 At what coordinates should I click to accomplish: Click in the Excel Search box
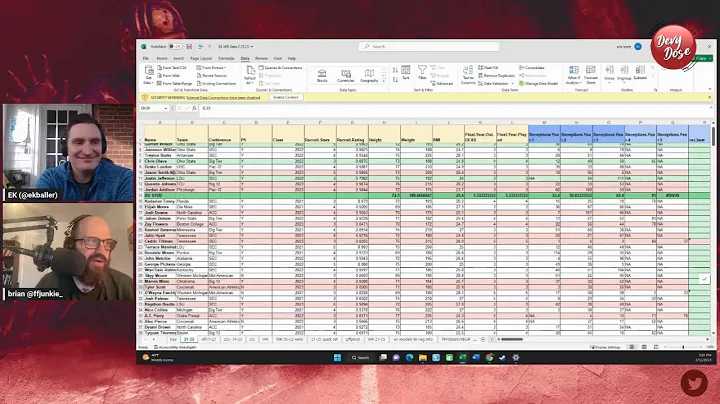coord(429,46)
